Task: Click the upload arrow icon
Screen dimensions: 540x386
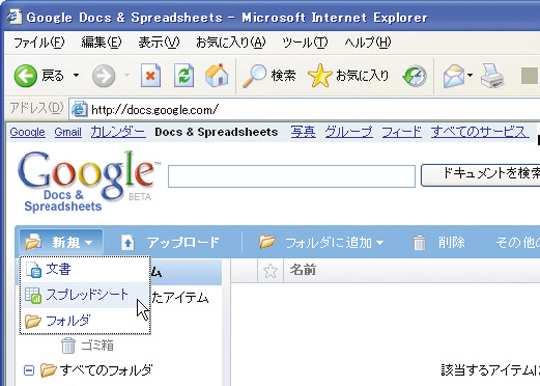Action: coord(128,242)
